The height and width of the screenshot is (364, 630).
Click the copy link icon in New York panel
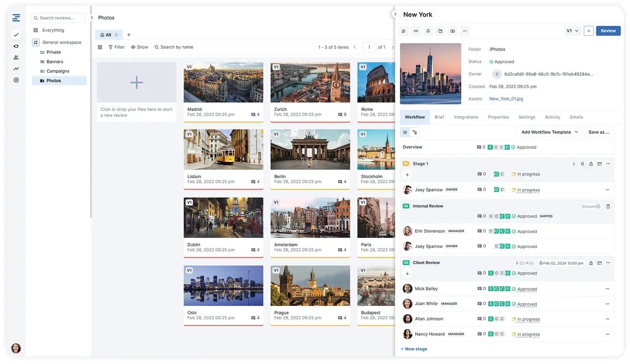[416, 31]
